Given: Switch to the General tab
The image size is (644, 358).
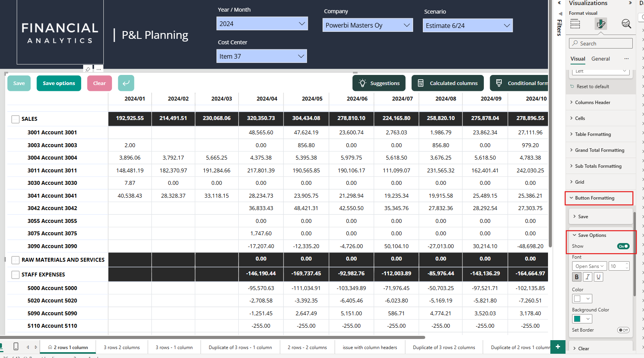Looking at the screenshot, I should pos(600,59).
